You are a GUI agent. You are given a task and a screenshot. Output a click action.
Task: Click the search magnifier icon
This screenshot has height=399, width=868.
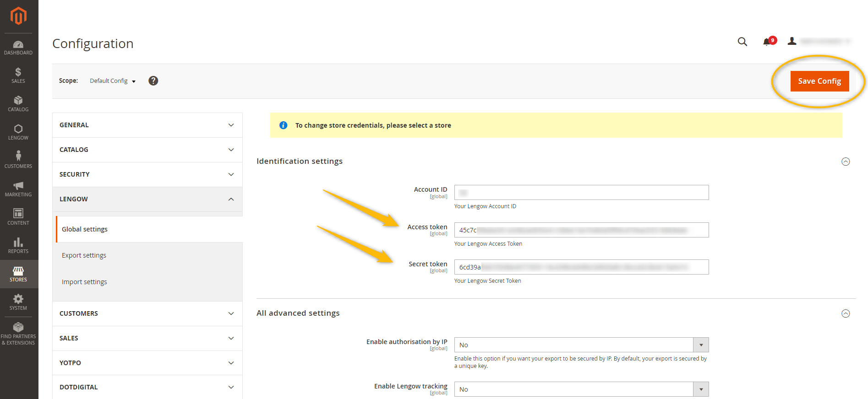(x=742, y=42)
